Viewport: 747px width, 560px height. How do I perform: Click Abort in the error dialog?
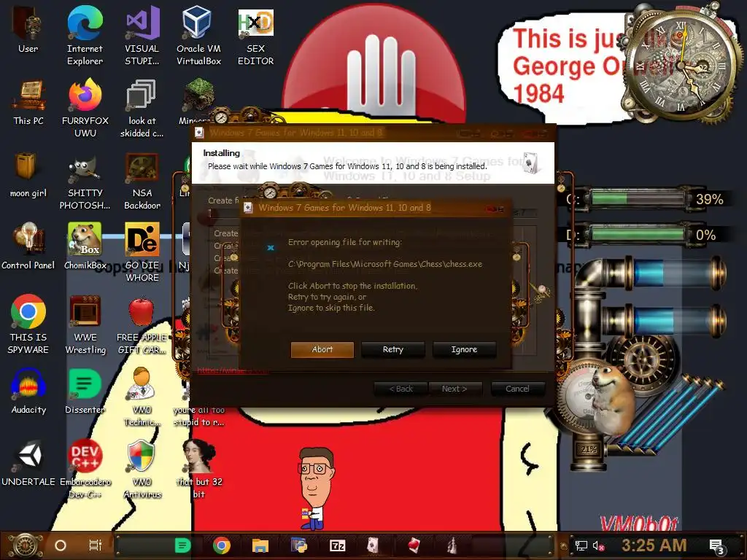[322, 349]
